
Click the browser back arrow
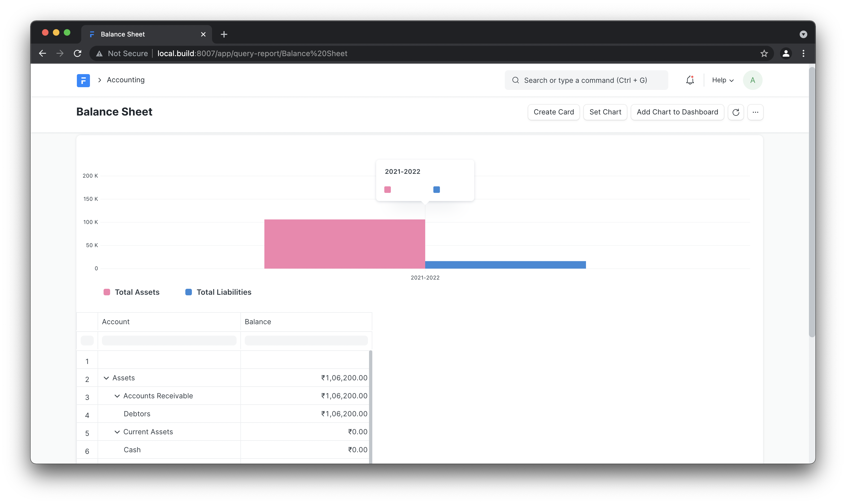(43, 54)
